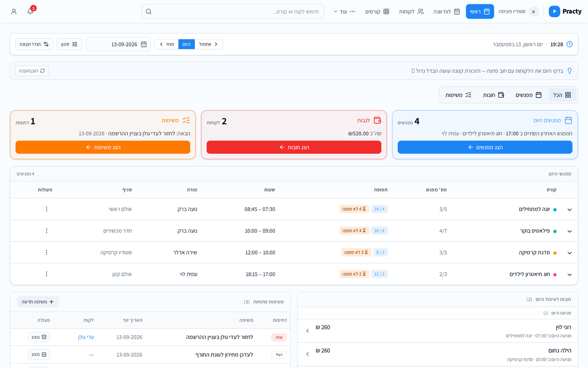Viewport: 588px width, 368px height.
Task: Open debt details arrow for רוני לוין
Action: click(x=307, y=331)
